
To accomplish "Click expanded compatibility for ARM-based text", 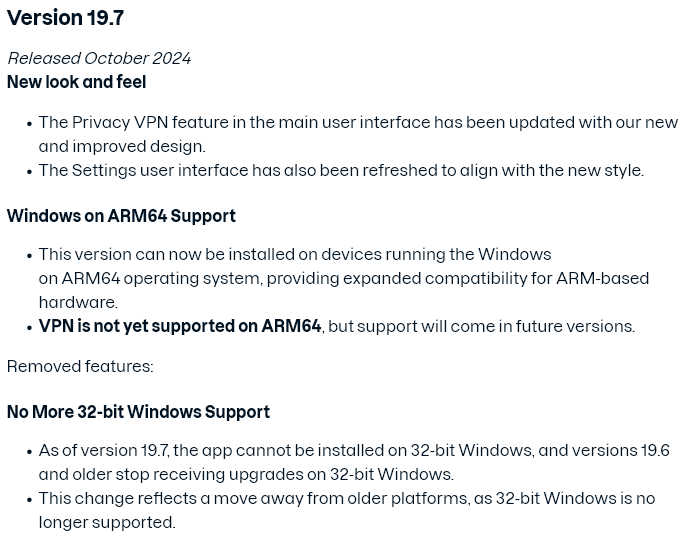I will click(x=496, y=279).
